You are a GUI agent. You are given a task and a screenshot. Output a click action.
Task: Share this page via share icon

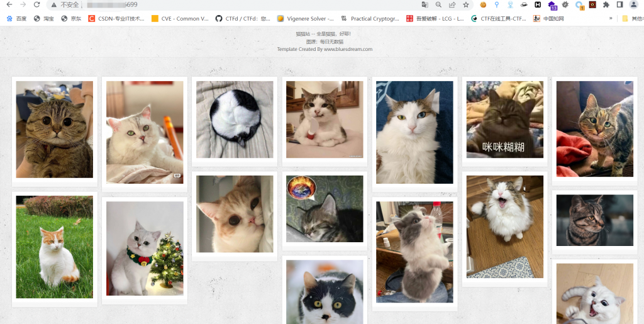click(452, 4)
